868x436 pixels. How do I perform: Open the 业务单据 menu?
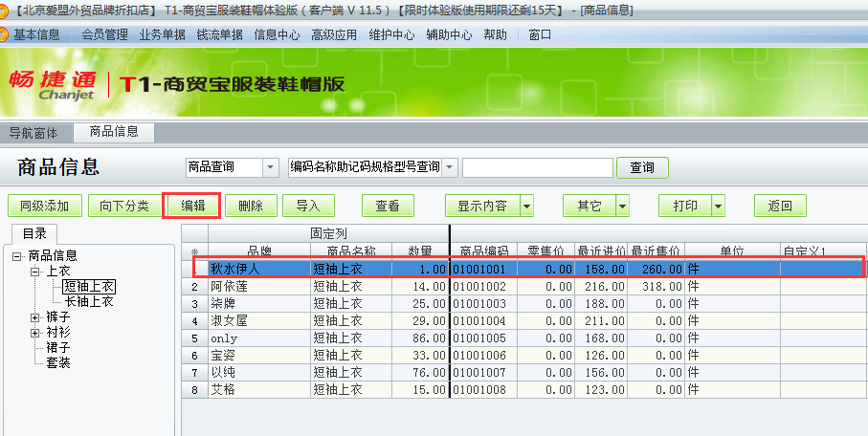click(x=162, y=34)
